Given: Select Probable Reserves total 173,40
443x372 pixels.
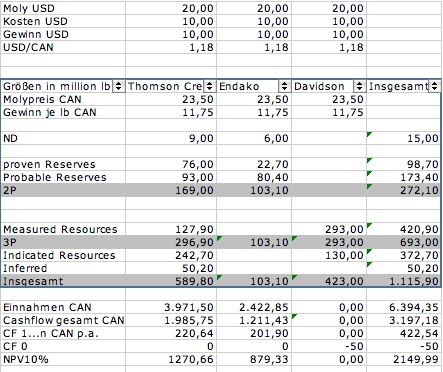Looking at the screenshot, I should [404, 177].
